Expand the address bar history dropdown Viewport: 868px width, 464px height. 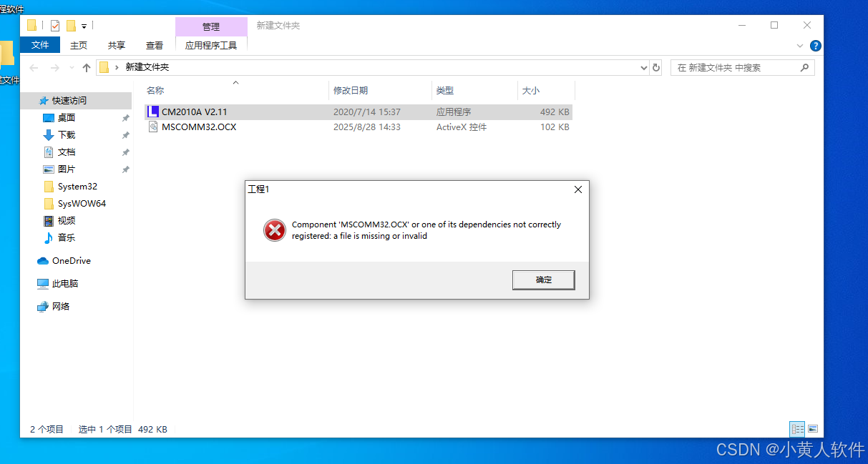pos(643,68)
